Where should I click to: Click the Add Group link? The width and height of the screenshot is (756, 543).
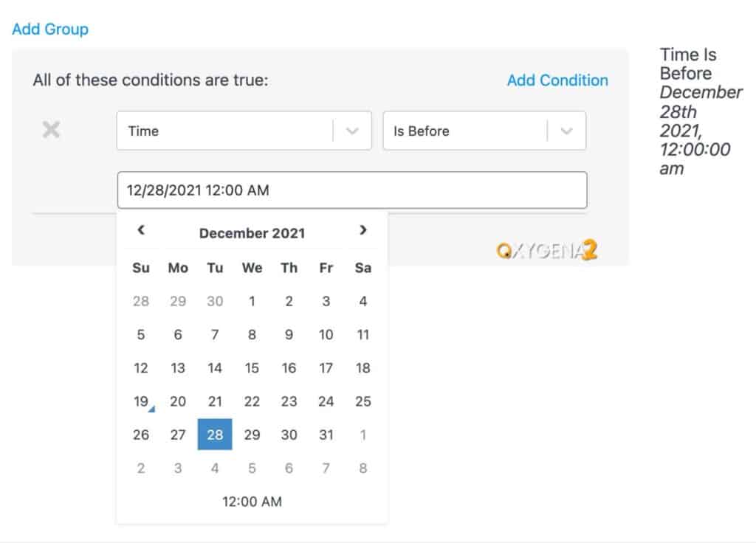tap(50, 30)
